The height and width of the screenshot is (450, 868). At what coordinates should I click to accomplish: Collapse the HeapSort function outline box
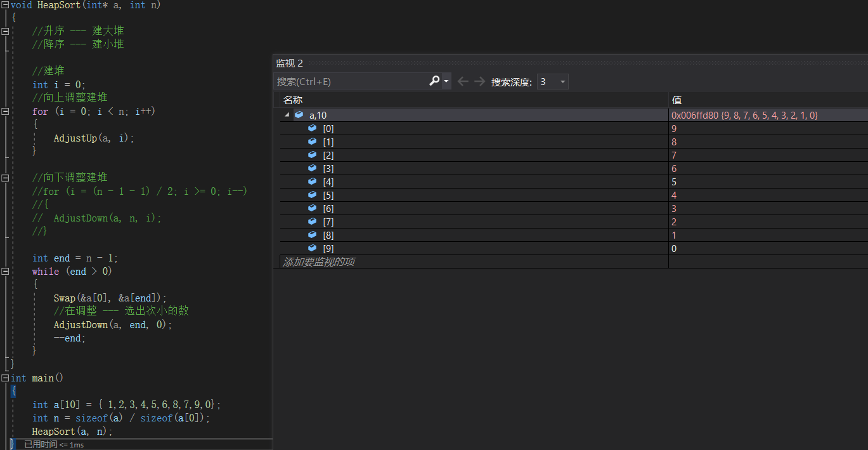5,4
